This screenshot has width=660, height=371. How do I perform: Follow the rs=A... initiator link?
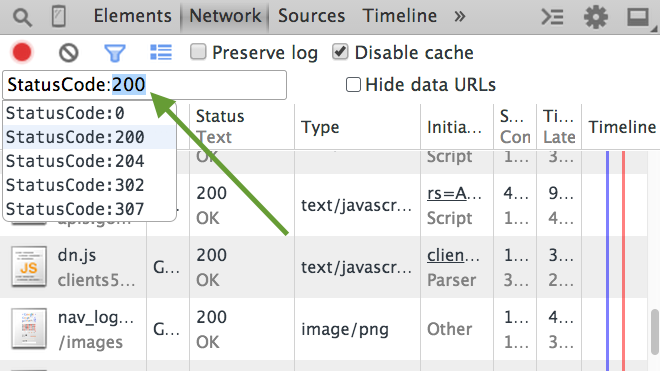pyautogui.click(x=454, y=193)
